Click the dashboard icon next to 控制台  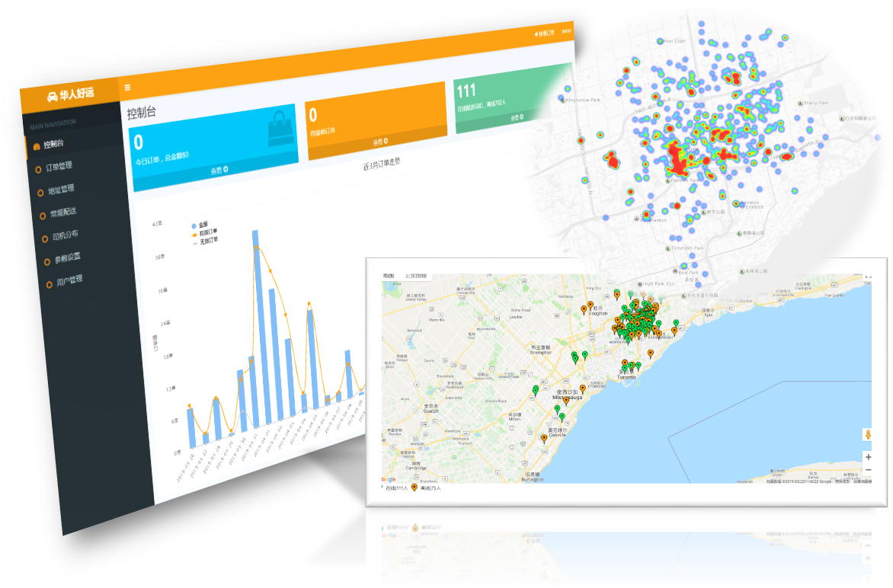37,146
